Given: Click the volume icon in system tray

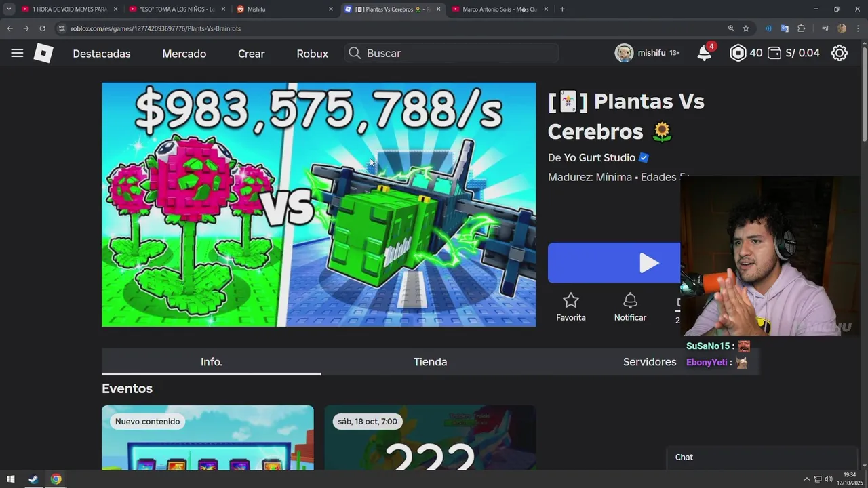Looking at the screenshot, I should 829,479.
